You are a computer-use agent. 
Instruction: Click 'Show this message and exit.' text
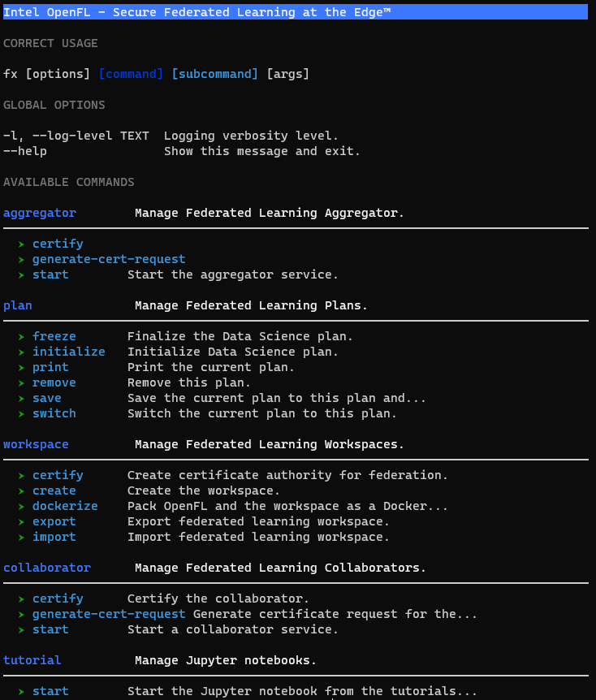tap(262, 151)
